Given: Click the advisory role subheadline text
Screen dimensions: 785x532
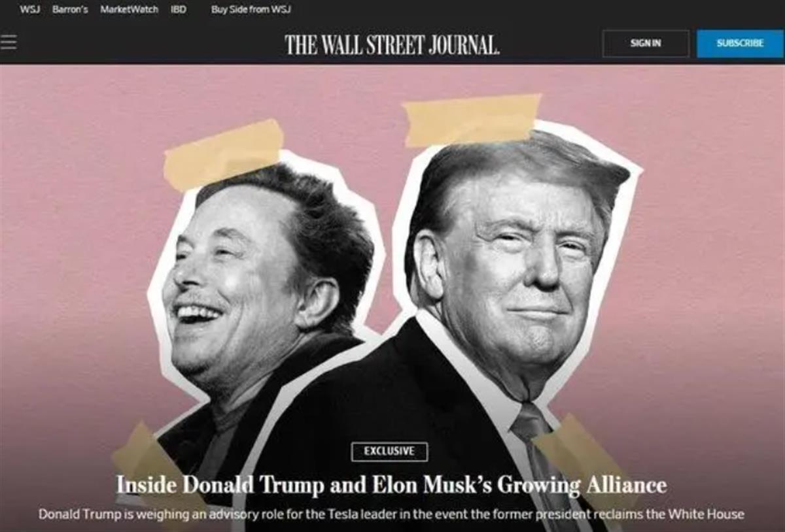Looking at the screenshot, I should 391,514.
